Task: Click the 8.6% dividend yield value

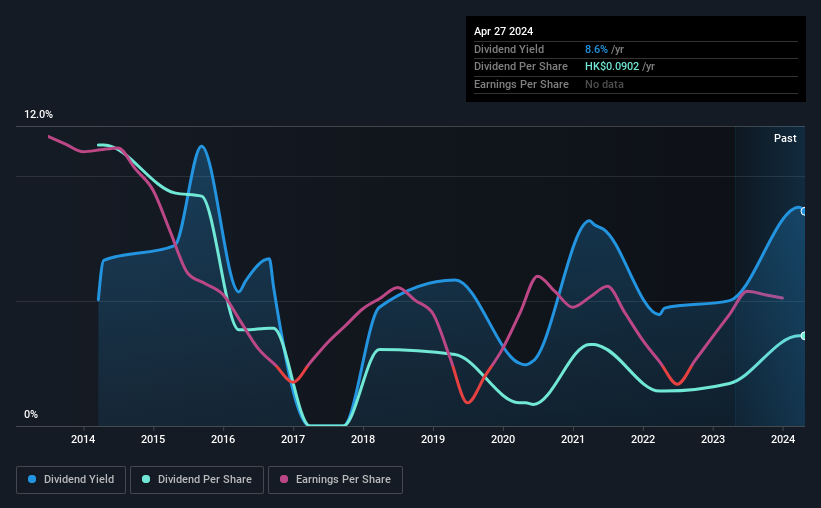Action: click(x=596, y=49)
